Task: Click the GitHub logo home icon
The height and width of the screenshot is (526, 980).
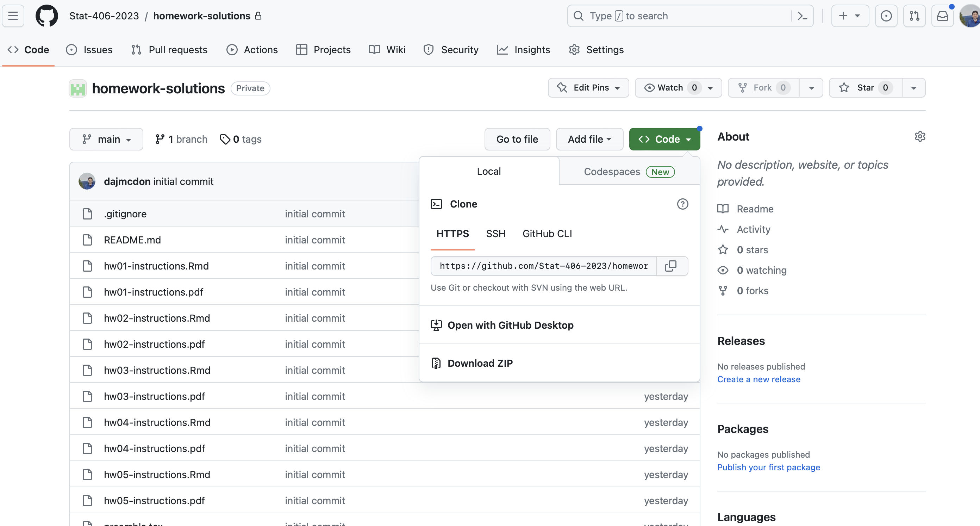Action: (x=46, y=16)
